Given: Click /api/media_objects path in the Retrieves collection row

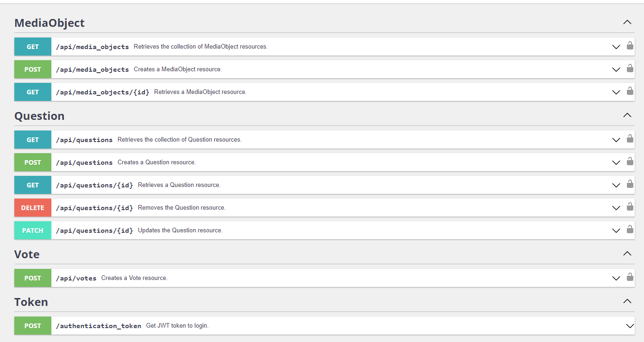Looking at the screenshot, I should [x=93, y=47].
